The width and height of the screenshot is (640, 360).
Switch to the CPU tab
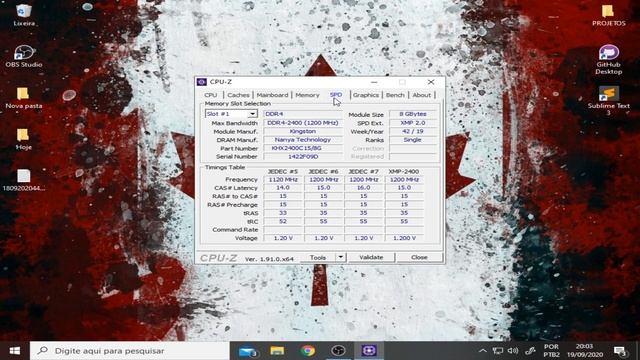[x=211, y=95]
